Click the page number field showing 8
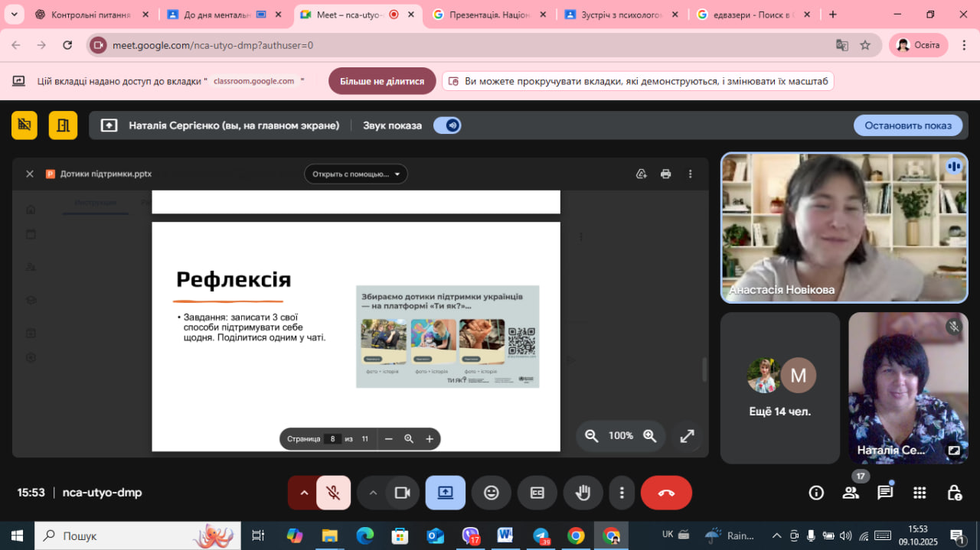Viewport: 980px width, 550px height. [332, 439]
